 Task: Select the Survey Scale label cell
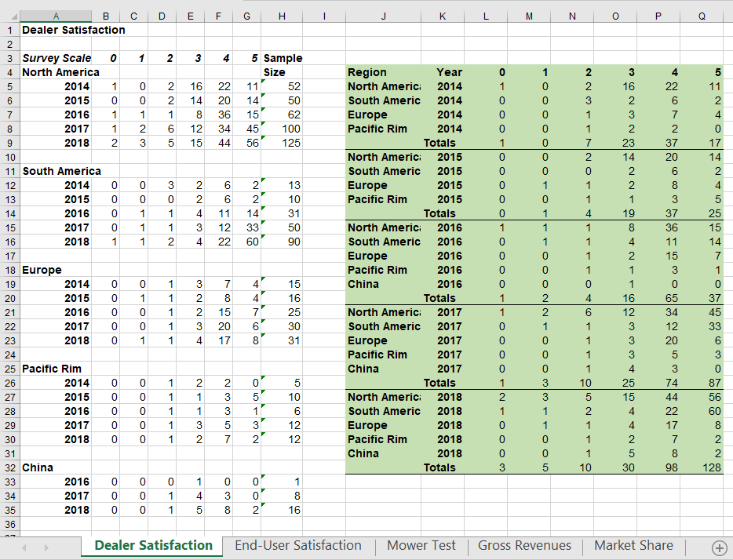click(x=57, y=58)
